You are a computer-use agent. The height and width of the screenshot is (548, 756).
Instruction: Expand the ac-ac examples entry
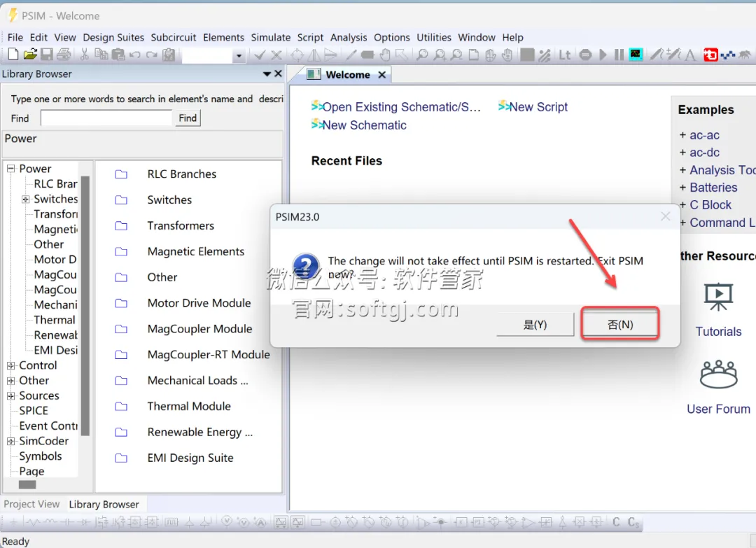pyautogui.click(x=682, y=135)
